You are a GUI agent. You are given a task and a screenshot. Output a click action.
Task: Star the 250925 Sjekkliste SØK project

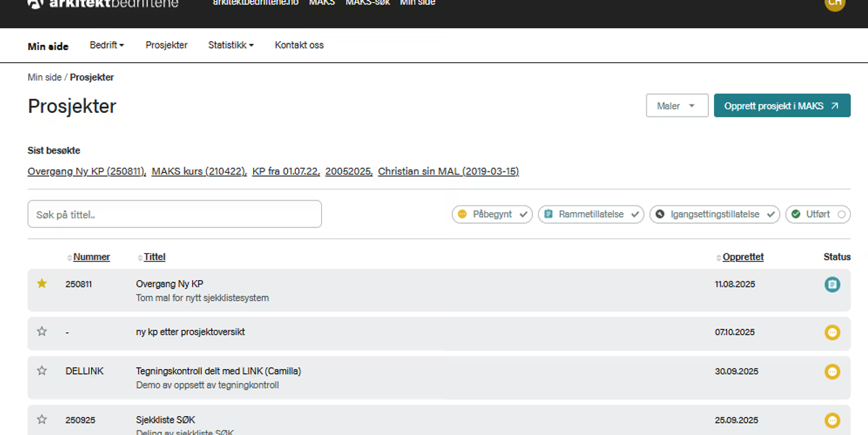[x=42, y=419]
